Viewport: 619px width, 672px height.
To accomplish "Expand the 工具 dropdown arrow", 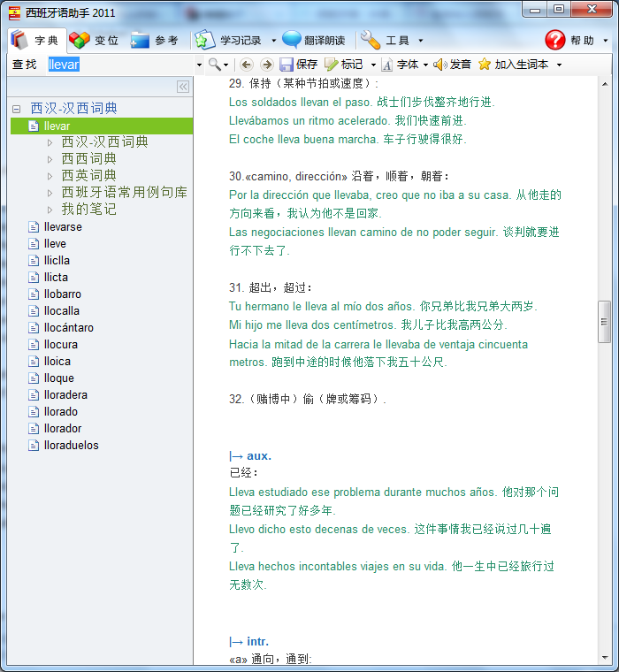I will click(x=421, y=41).
